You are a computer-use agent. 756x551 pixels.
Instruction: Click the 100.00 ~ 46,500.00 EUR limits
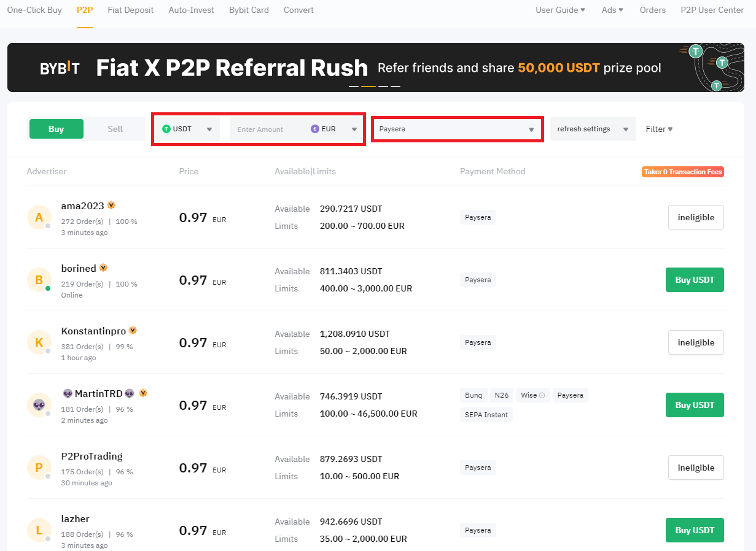[368, 414]
